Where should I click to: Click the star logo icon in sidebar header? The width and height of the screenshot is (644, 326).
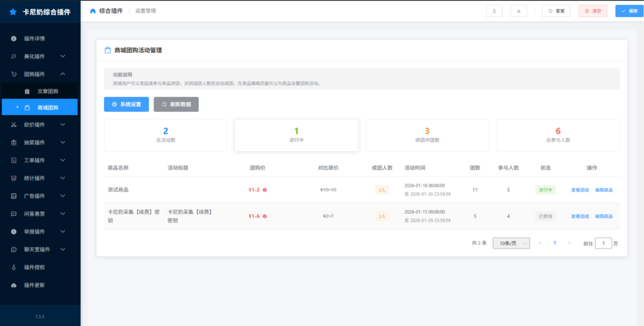pyautogui.click(x=13, y=12)
